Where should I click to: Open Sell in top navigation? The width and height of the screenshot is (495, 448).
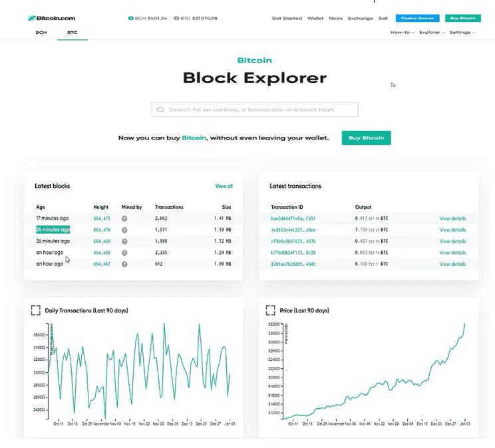coord(383,19)
